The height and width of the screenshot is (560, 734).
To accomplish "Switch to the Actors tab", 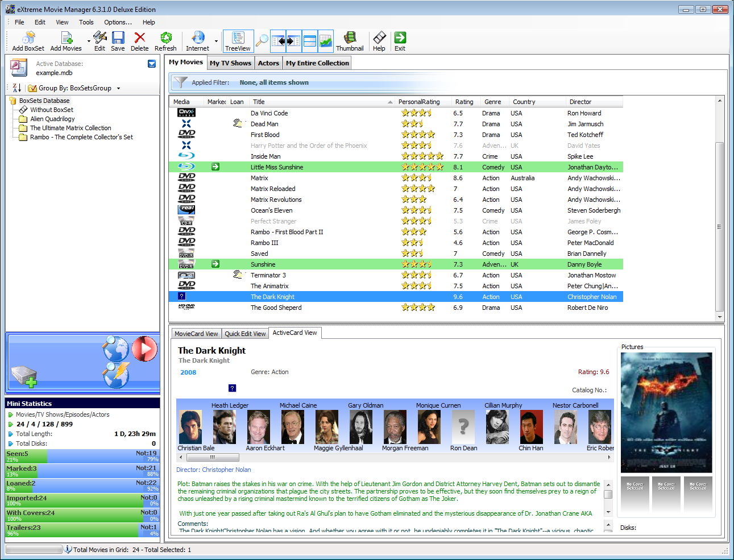I will pyautogui.click(x=268, y=63).
